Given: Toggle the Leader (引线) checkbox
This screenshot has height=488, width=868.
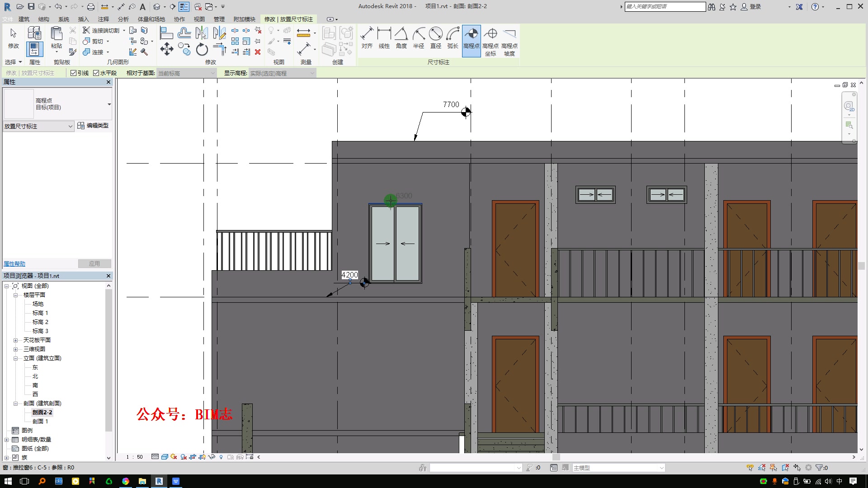Looking at the screenshot, I should tap(73, 73).
